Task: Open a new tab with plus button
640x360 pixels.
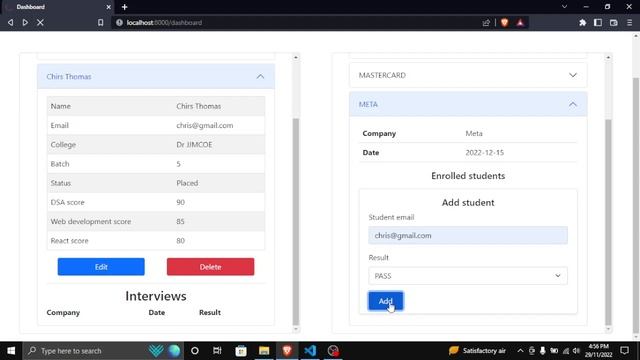Action: [x=124, y=7]
